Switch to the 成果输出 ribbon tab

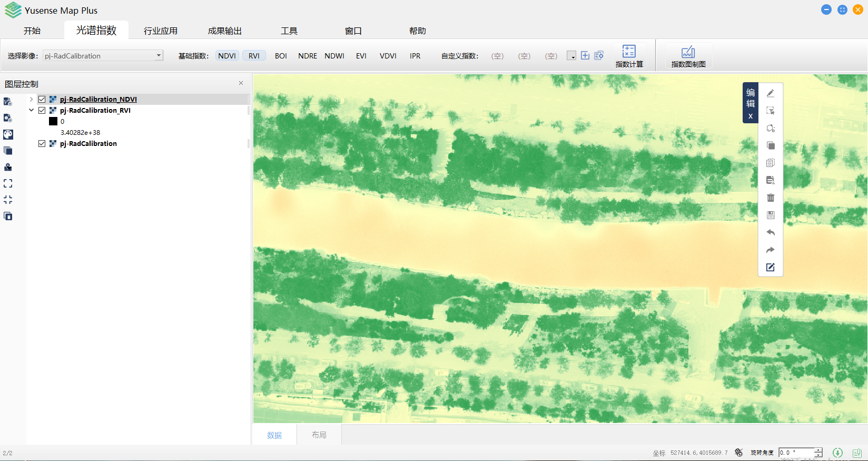click(224, 31)
